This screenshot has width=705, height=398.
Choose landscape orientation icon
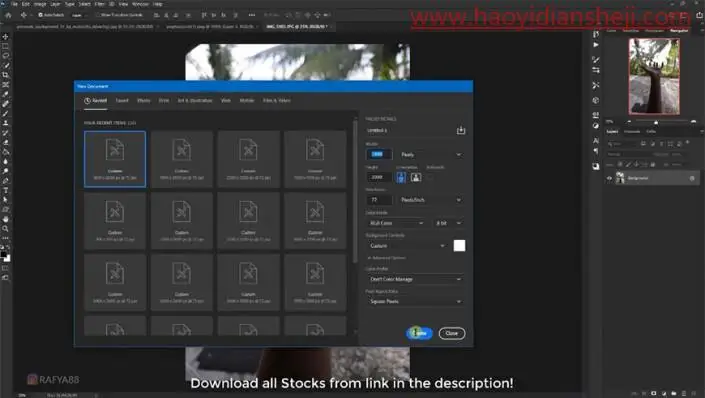(x=416, y=178)
